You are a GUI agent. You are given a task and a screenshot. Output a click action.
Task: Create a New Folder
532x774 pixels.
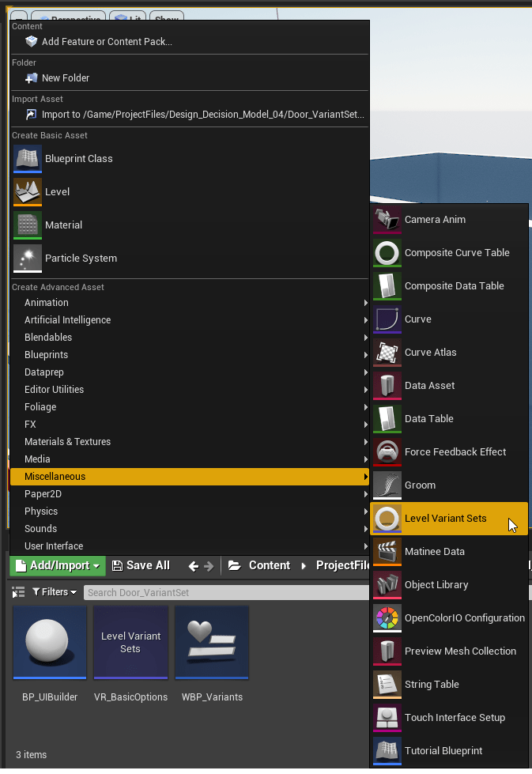[66, 78]
